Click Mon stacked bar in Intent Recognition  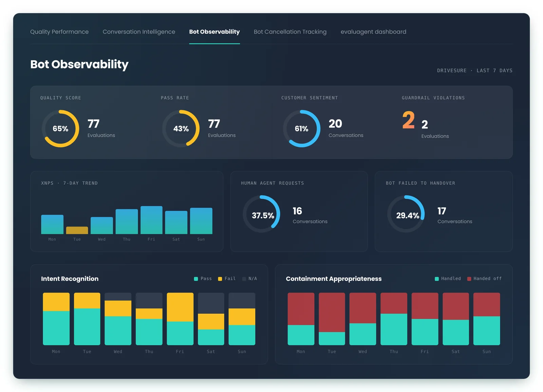pyautogui.click(x=56, y=319)
